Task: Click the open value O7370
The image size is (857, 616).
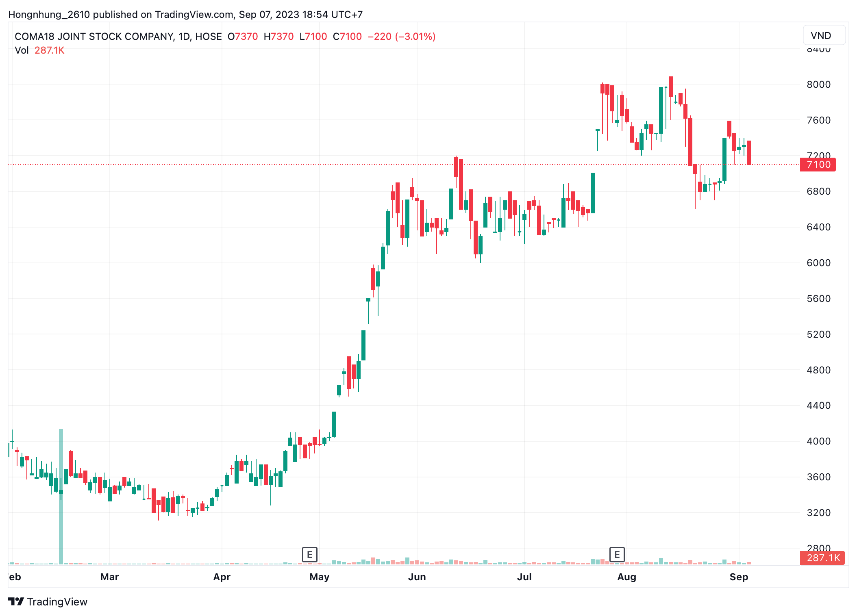Action: (243, 37)
